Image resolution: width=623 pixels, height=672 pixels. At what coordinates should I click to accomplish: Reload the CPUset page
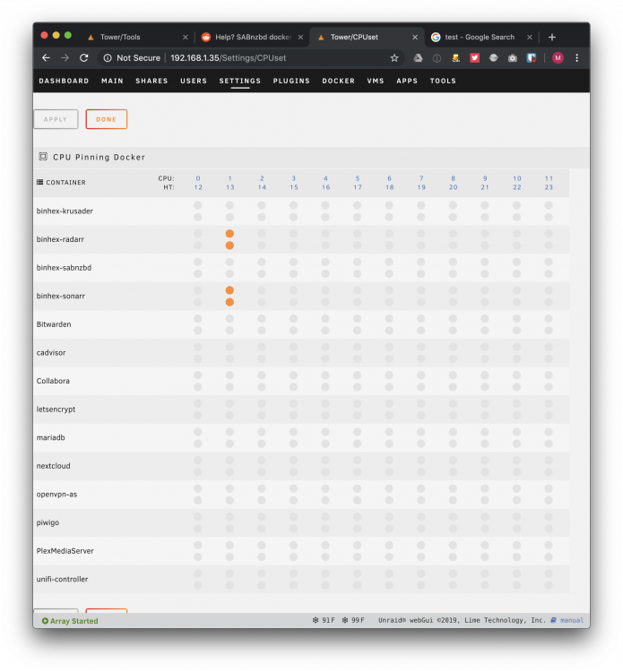pyautogui.click(x=84, y=58)
